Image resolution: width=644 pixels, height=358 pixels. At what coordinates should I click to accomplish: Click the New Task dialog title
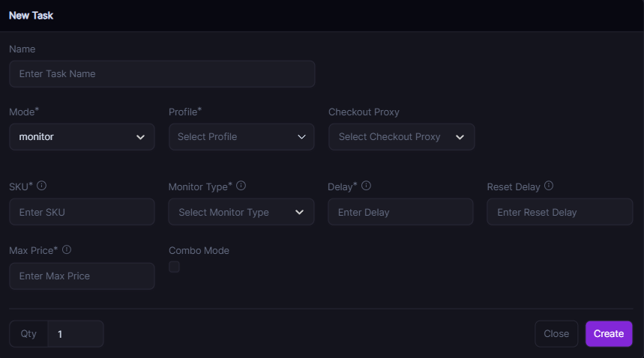pyautogui.click(x=31, y=15)
